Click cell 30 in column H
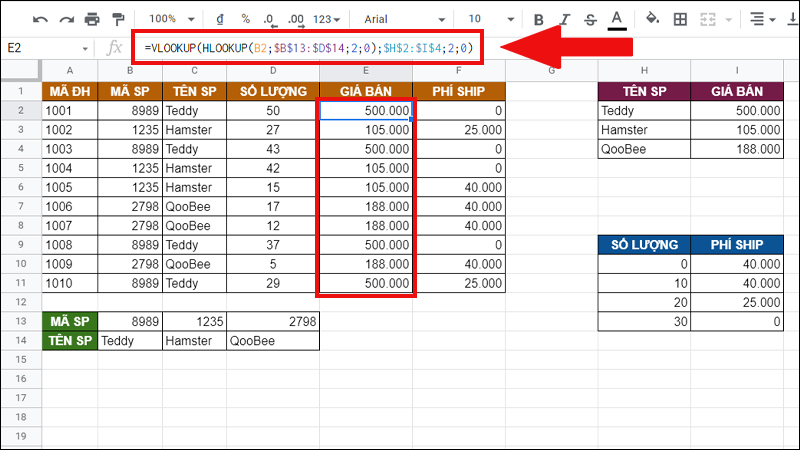Screen dimensions: 800x450 [644, 321]
